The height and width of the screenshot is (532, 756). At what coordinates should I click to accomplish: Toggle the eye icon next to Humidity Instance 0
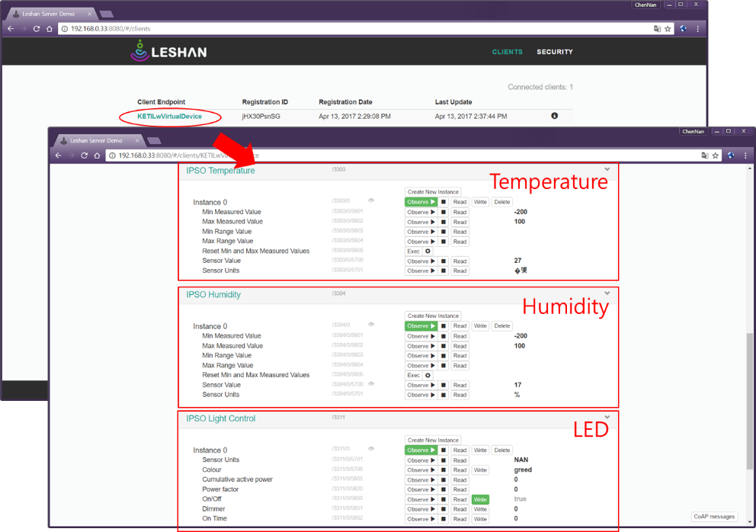[371, 324]
